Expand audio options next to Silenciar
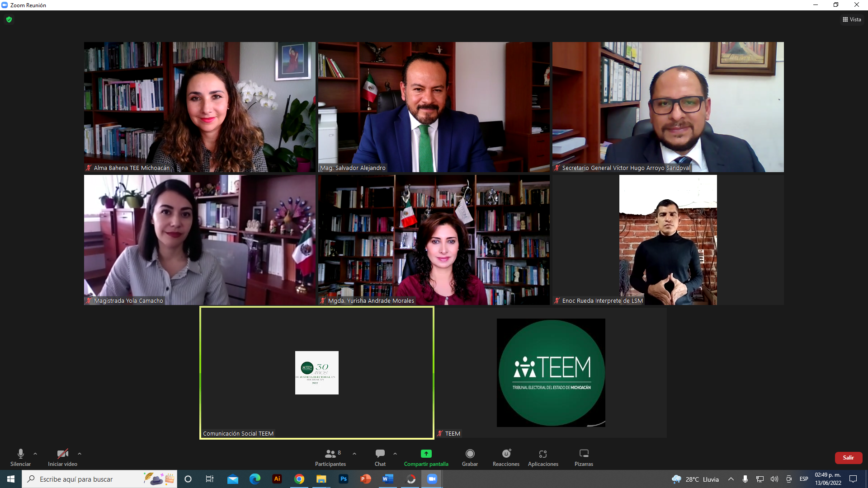 pos(35,454)
